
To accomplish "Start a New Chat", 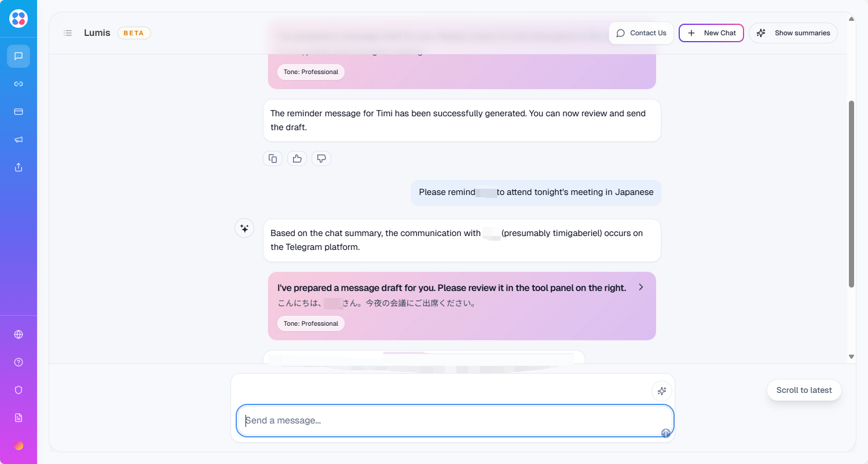I will coord(711,33).
